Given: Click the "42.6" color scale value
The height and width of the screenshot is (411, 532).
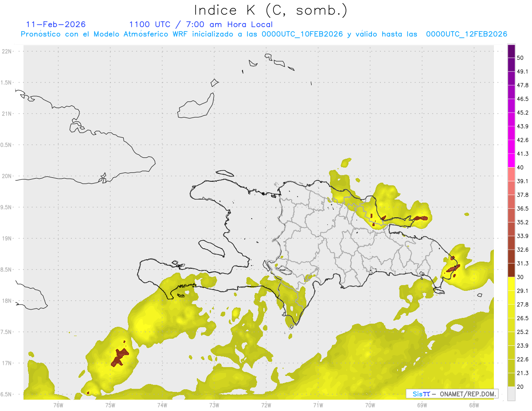Looking at the screenshot, I should coord(523,140).
